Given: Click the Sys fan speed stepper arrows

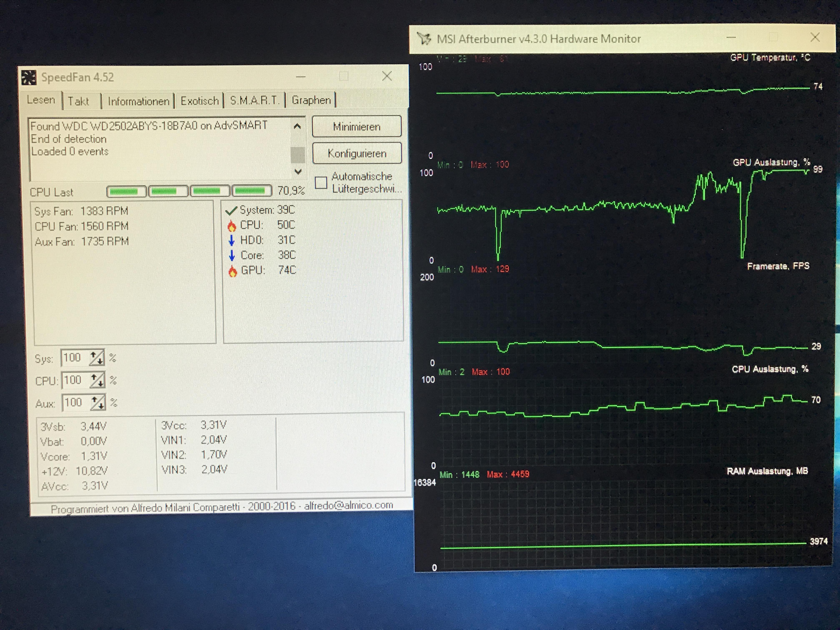Looking at the screenshot, I should pos(96,358).
